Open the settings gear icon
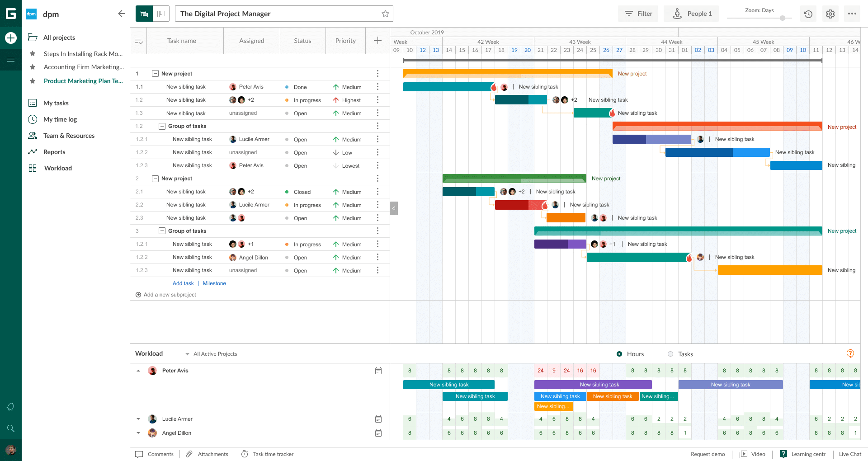The height and width of the screenshot is (461, 868). tap(830, 14)
